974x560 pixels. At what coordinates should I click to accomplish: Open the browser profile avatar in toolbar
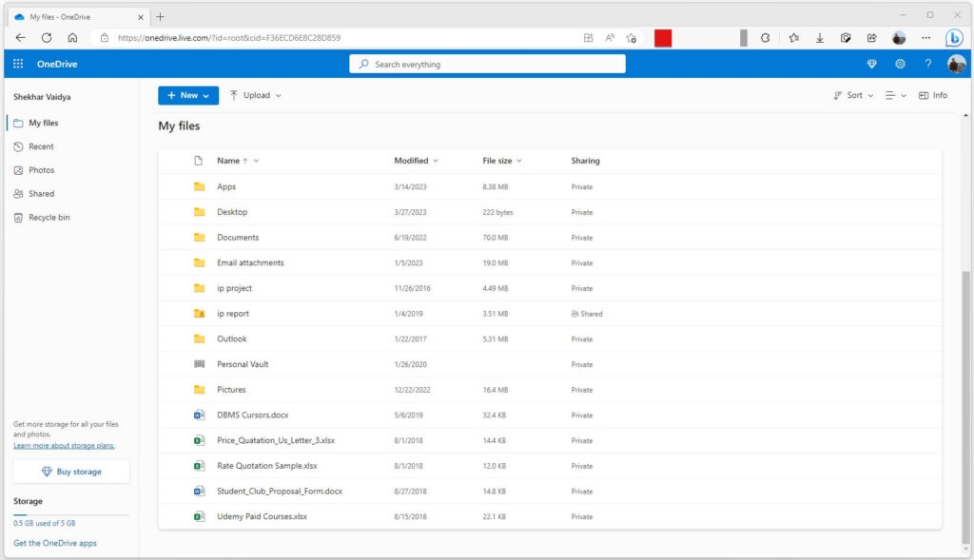[898, 38]
